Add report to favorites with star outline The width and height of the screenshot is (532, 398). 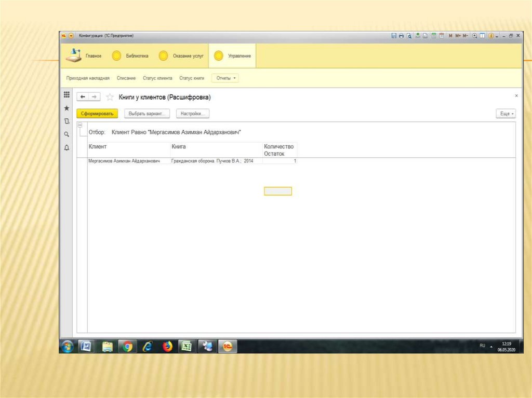point(110,97)
